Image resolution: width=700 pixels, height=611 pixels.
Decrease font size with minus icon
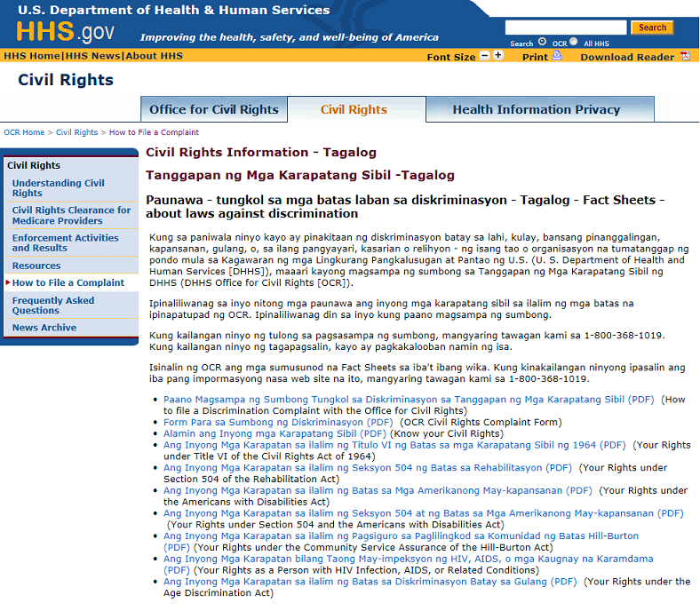(x=484, y=56)
